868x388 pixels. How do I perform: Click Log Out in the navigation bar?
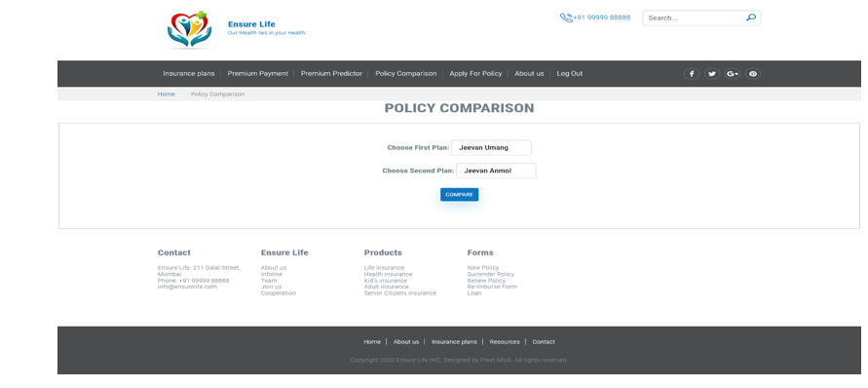tap(570, 74)
